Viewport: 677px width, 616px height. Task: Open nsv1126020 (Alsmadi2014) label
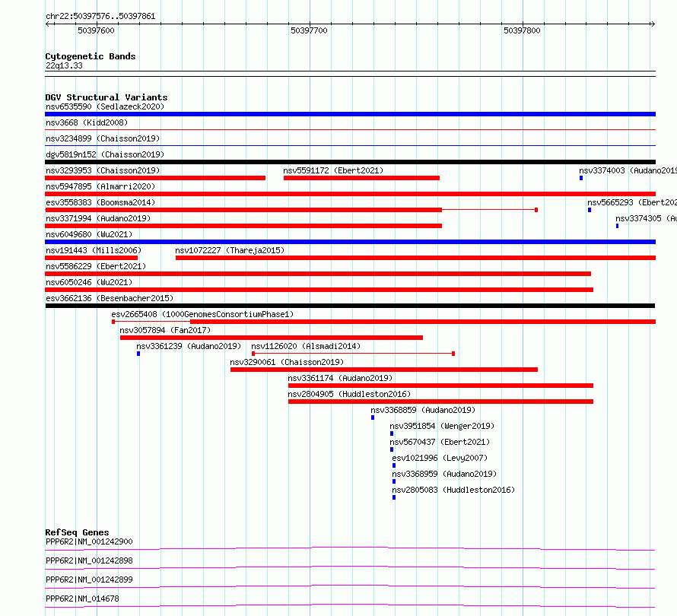[306, 346]
